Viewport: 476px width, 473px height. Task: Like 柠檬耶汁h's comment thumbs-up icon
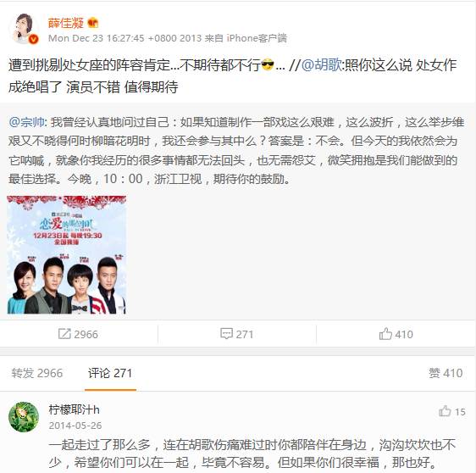click(445, 411)
